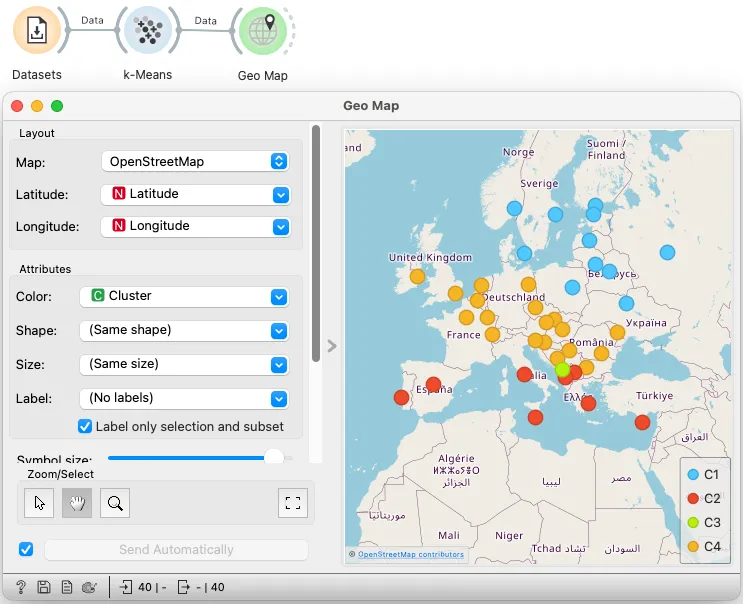Screen dimensions: 743x604
Task: Open the Size attribute dropdown
Action: coord(184,365)
